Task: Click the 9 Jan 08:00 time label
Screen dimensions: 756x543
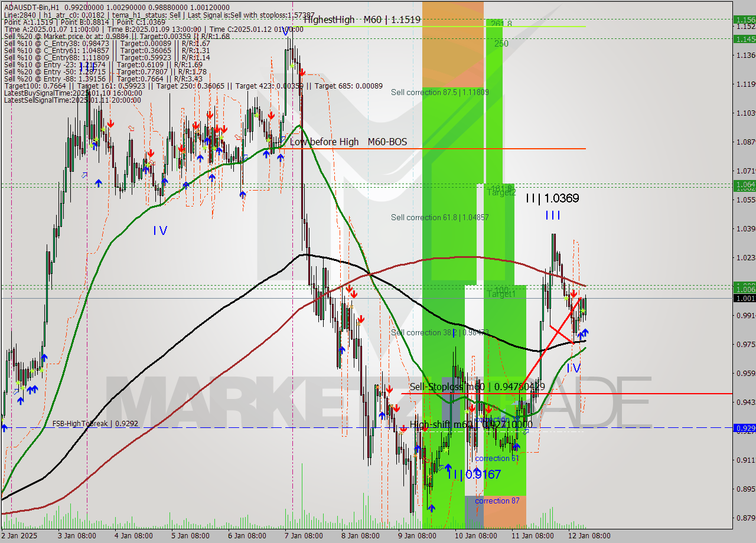Action: [417, 536]
